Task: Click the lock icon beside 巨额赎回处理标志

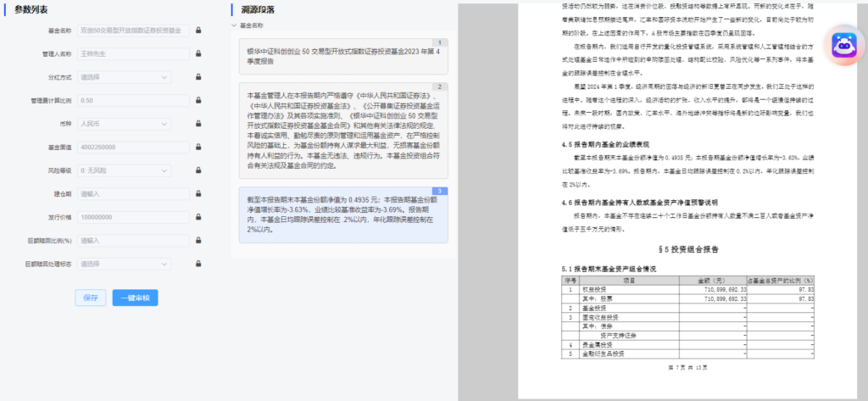Action: pos(198,265)
